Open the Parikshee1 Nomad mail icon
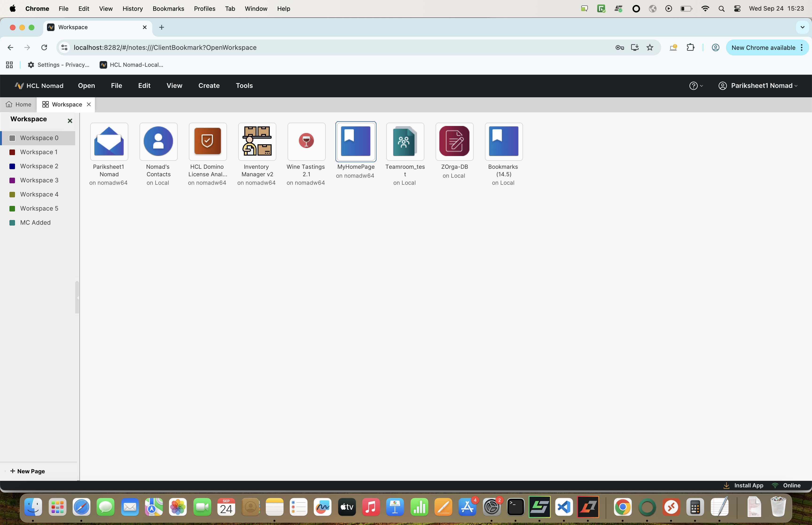Image resolution: width=812 pixels, height=525 pixels. 109,141
